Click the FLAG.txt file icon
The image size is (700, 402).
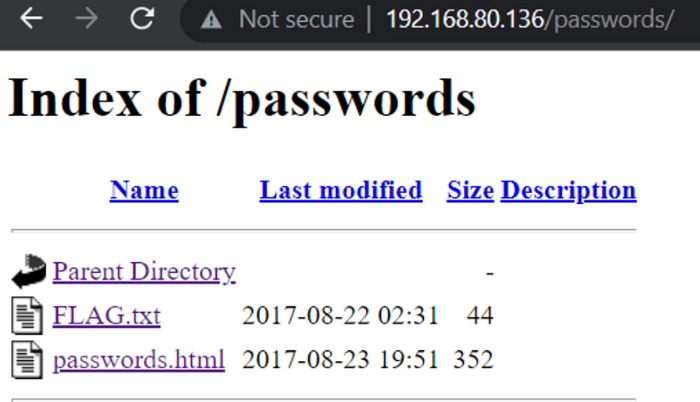28,316
